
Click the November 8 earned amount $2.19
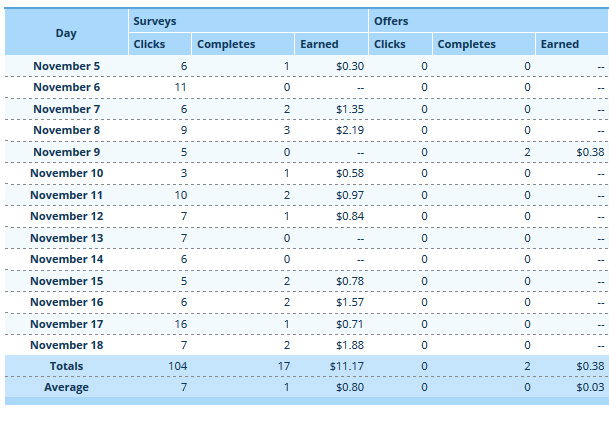[x=350, y=130]
